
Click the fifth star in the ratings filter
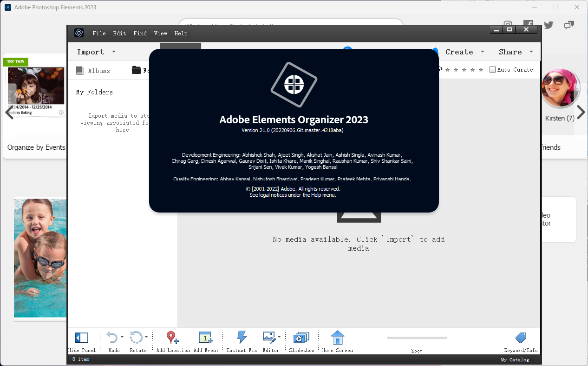[x=481, y=70]
